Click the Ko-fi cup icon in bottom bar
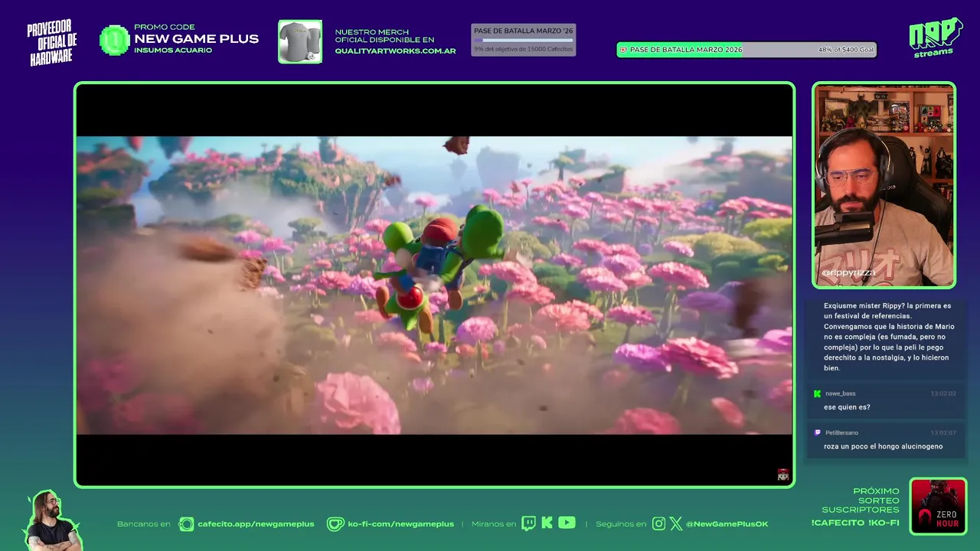Screen dimensions: 980x551 [x=335, y=524]
